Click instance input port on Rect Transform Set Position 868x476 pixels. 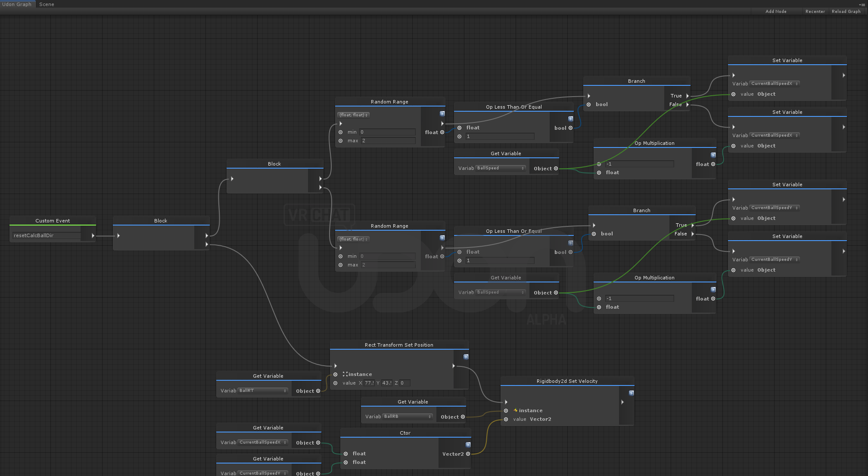335,374
